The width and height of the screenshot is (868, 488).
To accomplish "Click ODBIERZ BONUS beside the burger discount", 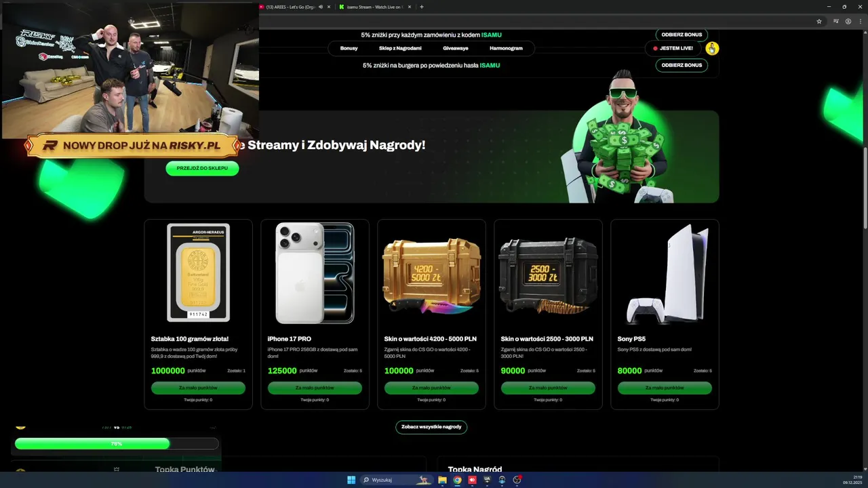I will pyautogui.click(x=682, y=65).
